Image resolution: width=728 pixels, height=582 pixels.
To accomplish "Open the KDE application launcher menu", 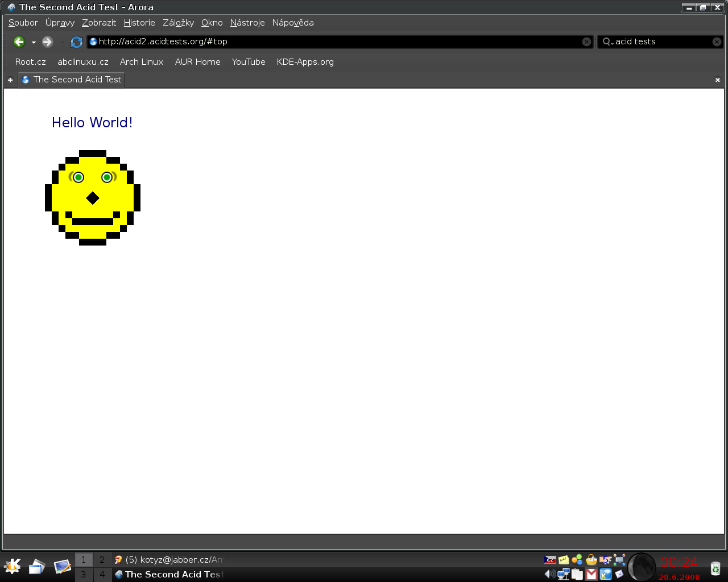I will point(13,566).
